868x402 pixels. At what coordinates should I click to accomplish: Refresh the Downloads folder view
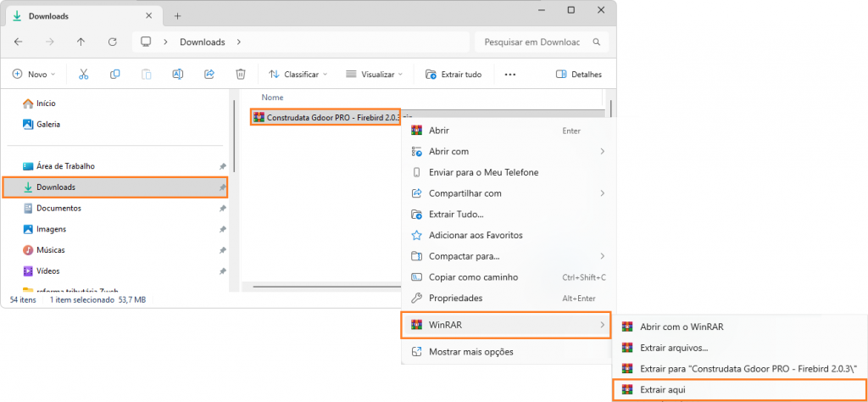coord(113,42)
